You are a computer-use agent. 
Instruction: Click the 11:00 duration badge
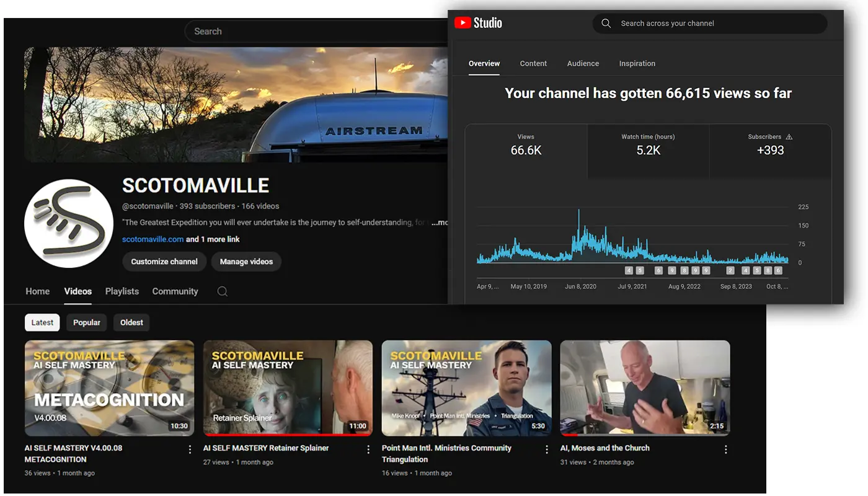coord(357,426)
